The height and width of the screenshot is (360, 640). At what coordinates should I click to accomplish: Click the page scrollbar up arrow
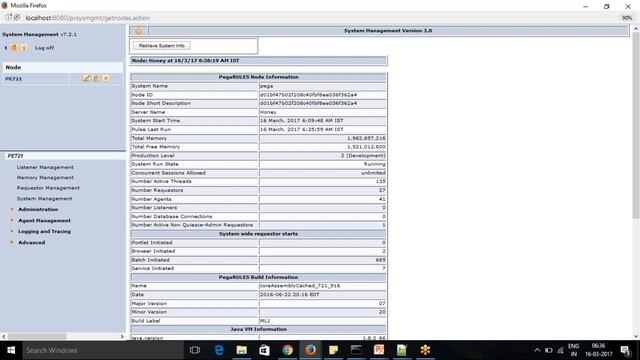(636, 29)
